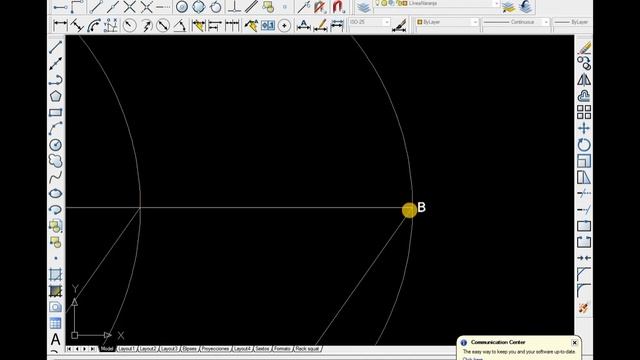Open the Make Block tool
This screenshot has height=360, width=640.
tap(56, 242)
